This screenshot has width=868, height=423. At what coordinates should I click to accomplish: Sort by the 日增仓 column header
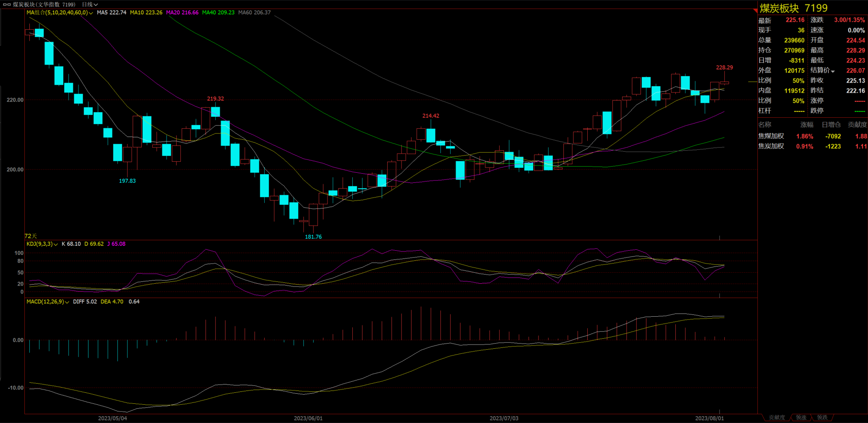pos(831,125)
